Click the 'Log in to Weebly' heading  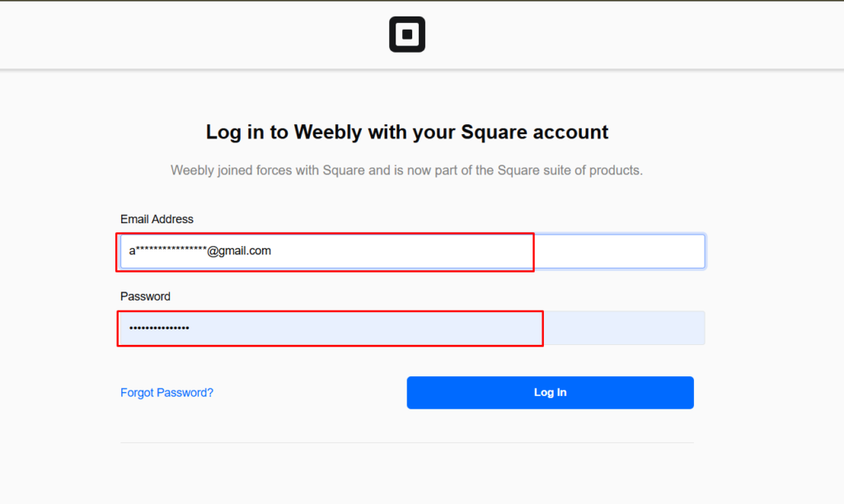[407, 133]
